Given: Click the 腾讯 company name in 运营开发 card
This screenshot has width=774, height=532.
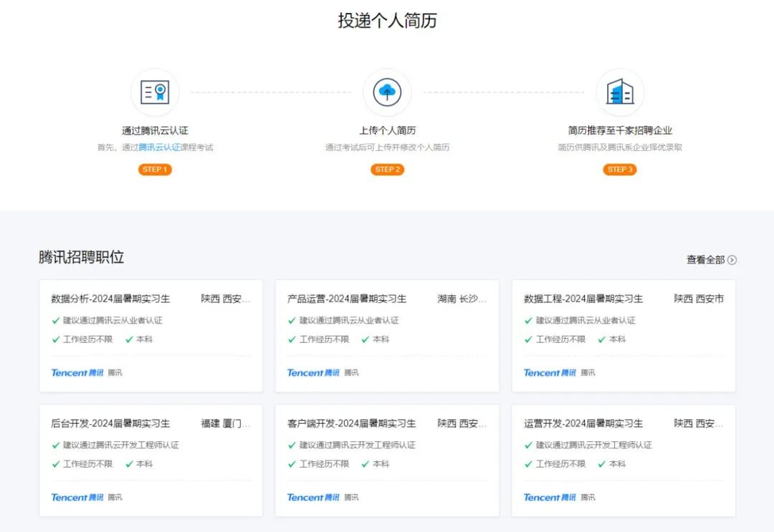Looking at the screenshot, I should click(x=588, y=498).
